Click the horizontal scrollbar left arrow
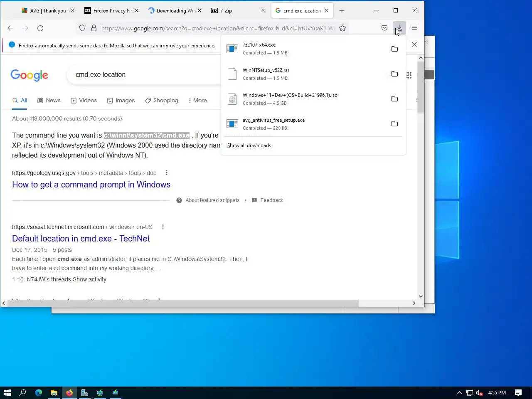Image resolution: width=532 pixels, height=399 pixels. 4,303
